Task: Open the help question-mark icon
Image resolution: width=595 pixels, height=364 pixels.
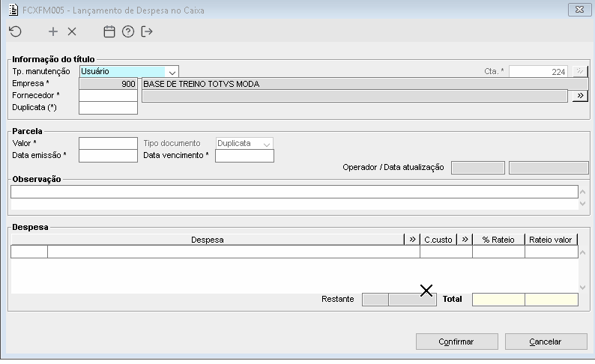Action: (128, 31)
